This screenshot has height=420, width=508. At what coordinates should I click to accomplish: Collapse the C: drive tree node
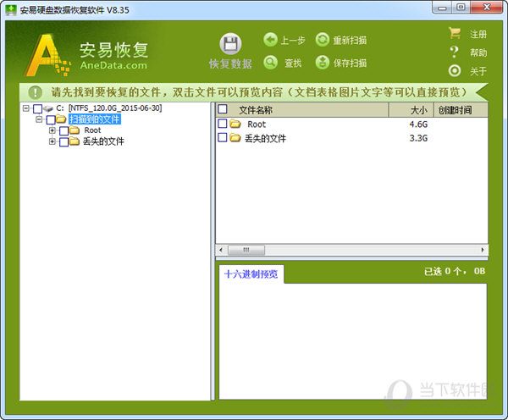[x=26, y=108]
